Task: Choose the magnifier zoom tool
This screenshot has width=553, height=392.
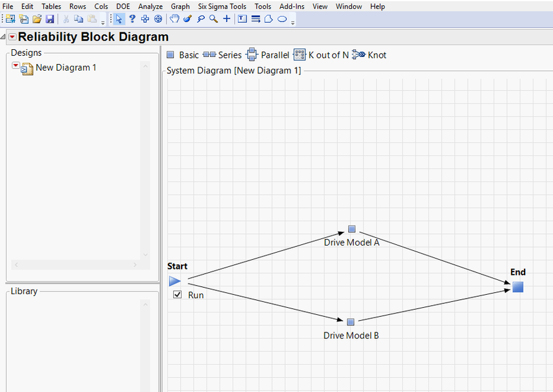Action: click(213, 19)
